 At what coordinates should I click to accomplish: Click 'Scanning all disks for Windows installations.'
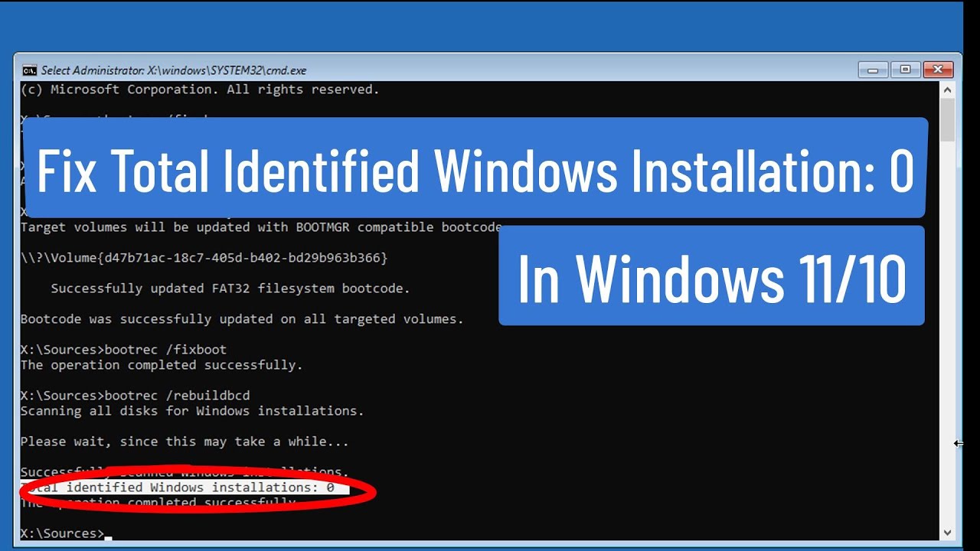(x=192, y=411)
